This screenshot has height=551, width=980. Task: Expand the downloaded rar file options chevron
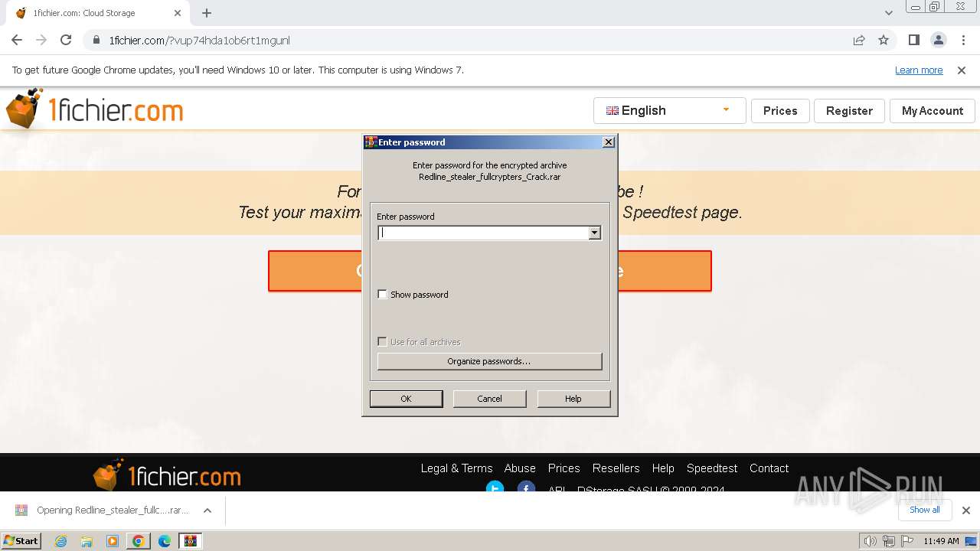tap(207, 510)
